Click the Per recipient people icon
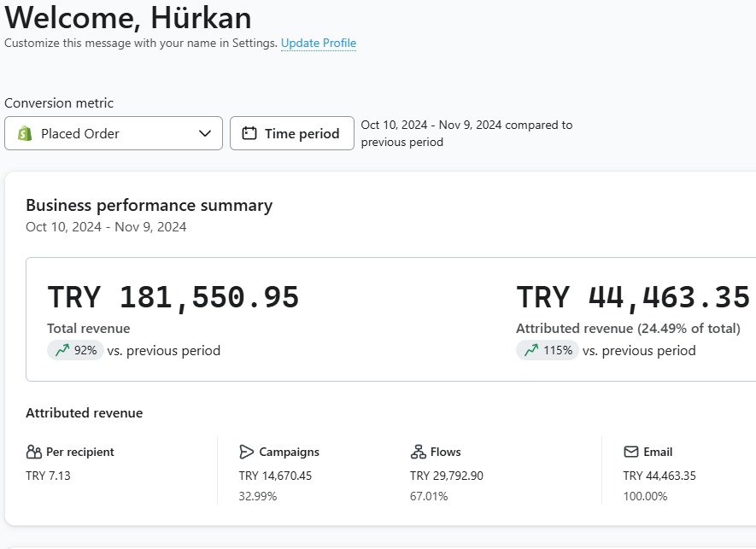Image resolution: width=756 pixels, height=549 pixels. click(34, 452)
